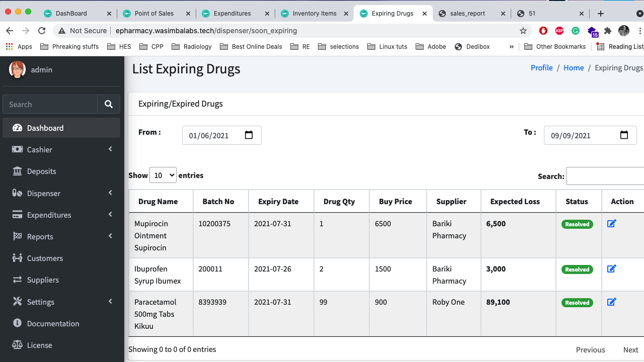Open Suppliers from the sidebar

(x=43, y=280)
